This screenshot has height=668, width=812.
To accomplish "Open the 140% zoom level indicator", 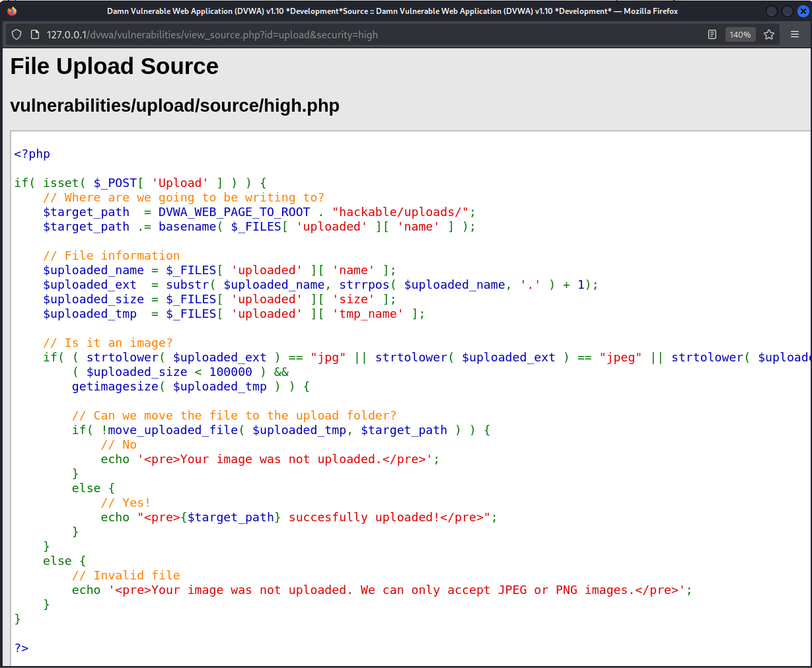I will point(740,34).
